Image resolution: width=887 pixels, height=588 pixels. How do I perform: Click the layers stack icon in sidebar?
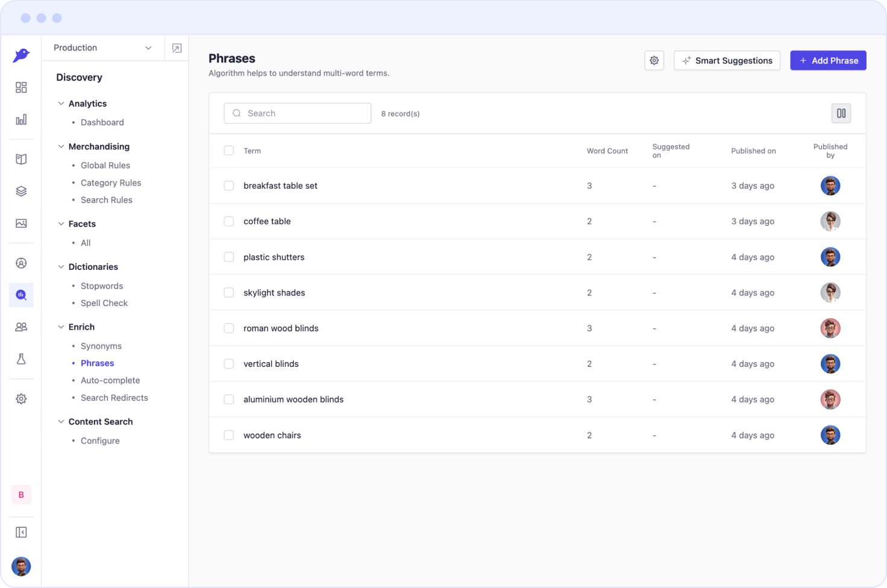[21, 192]
